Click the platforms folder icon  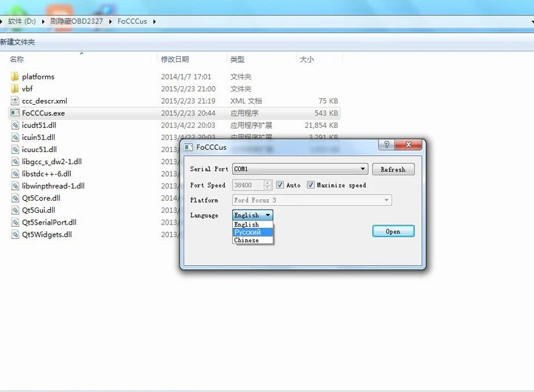[15, 77]
